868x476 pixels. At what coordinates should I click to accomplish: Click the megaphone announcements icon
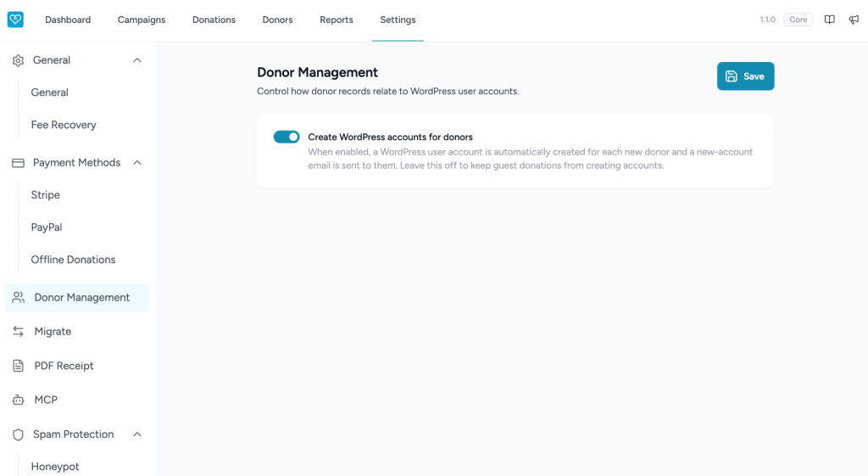pyautogui.click(x=854, y=20)
